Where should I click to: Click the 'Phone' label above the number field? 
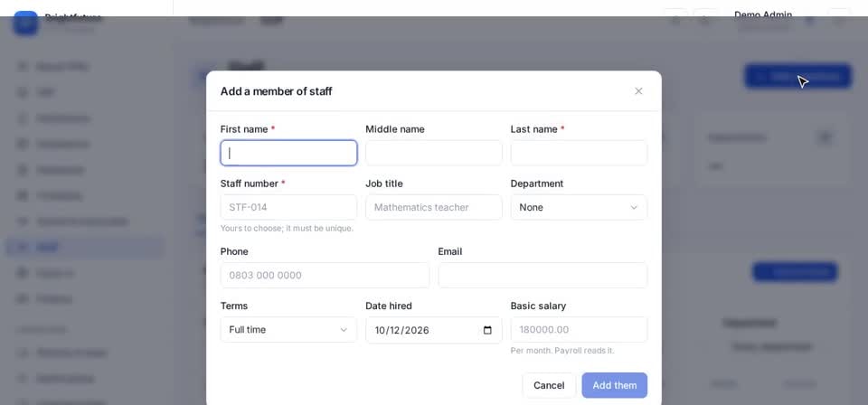click(x=234, y=251)
